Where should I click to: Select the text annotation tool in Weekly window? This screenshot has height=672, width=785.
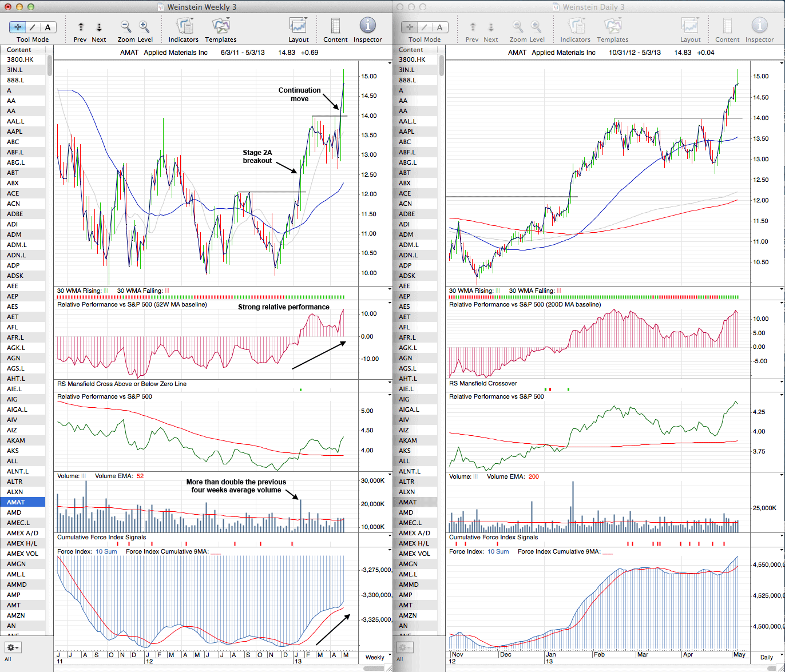[x=47, y=27]
